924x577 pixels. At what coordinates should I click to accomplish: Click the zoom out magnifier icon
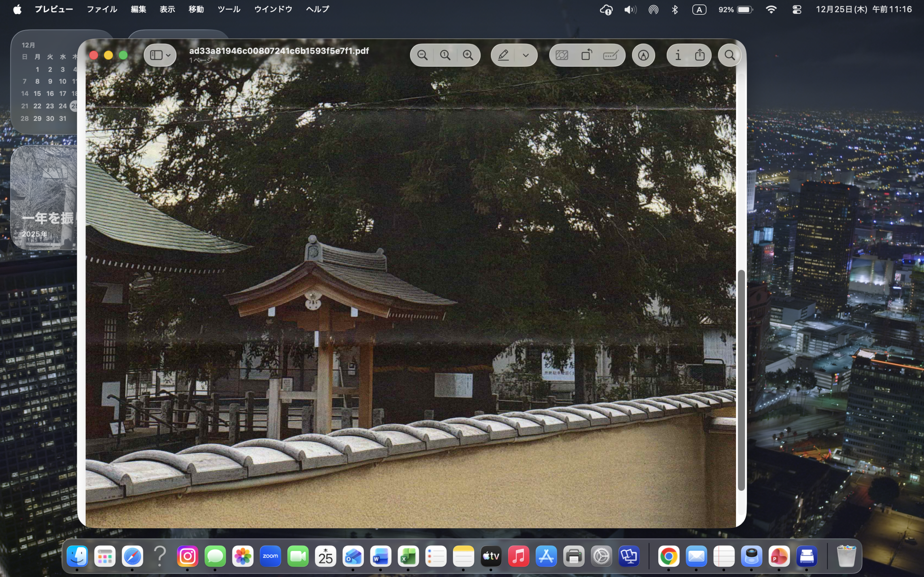tap(422, 55)
